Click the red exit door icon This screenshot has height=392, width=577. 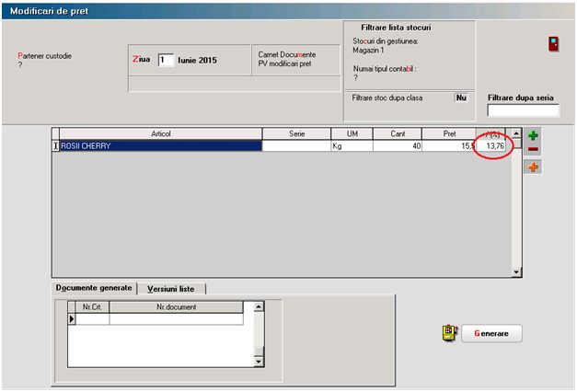tap(553, 44)
